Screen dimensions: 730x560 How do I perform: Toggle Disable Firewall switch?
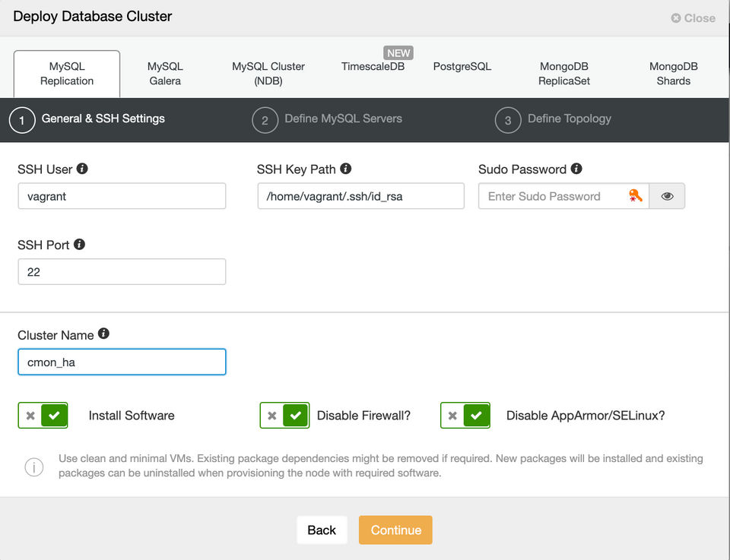click(284, 416)
